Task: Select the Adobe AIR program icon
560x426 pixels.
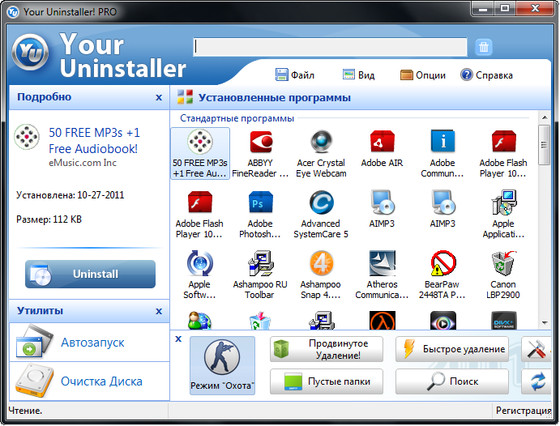Action: click(x=382, y=149)
